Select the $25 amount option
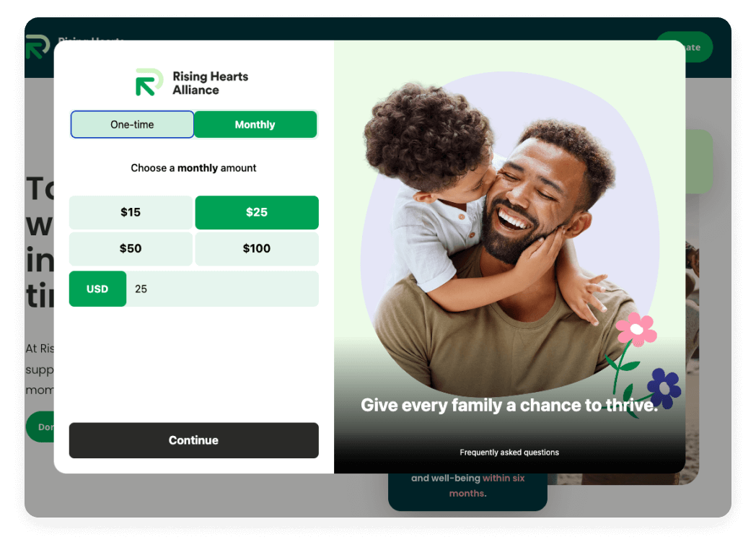The image size is (756, 550). click(257, 212)
